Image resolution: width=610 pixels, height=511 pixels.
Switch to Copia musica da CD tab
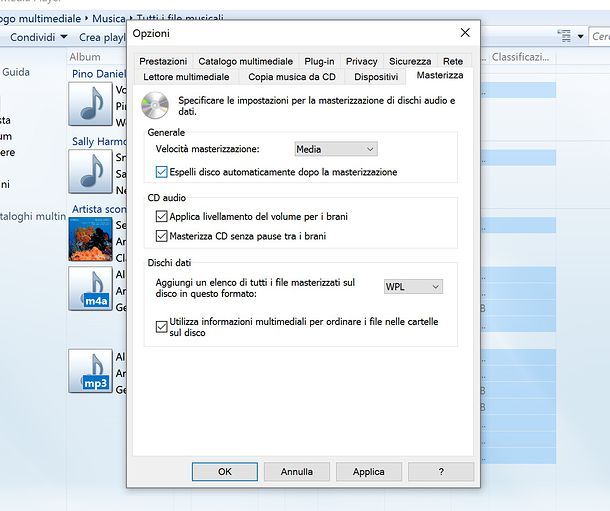[292, 77]
